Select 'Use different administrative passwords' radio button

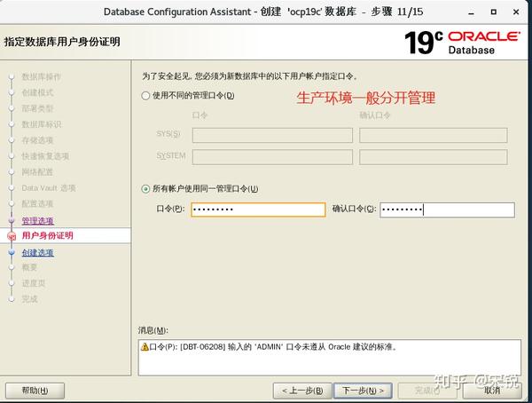click(145, 96)
